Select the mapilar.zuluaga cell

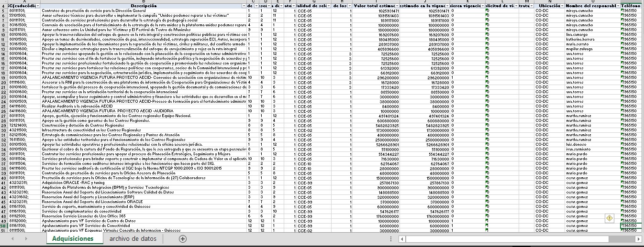[x=593, y=48]
